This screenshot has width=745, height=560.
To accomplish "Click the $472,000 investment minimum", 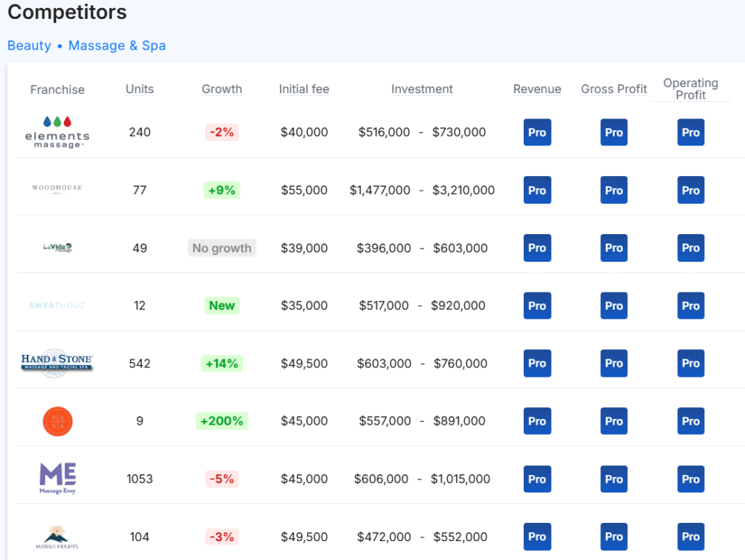I will [384, 537].
